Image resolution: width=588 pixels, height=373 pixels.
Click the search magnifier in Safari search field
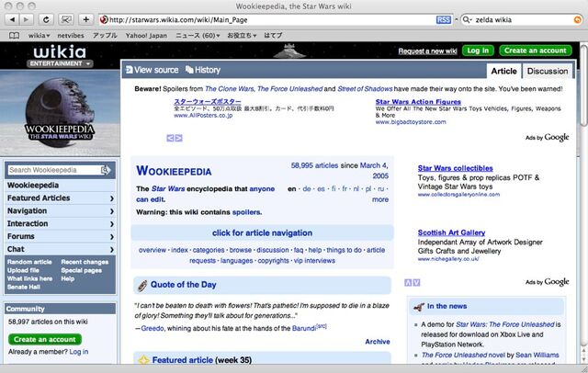tap(467, 20)
